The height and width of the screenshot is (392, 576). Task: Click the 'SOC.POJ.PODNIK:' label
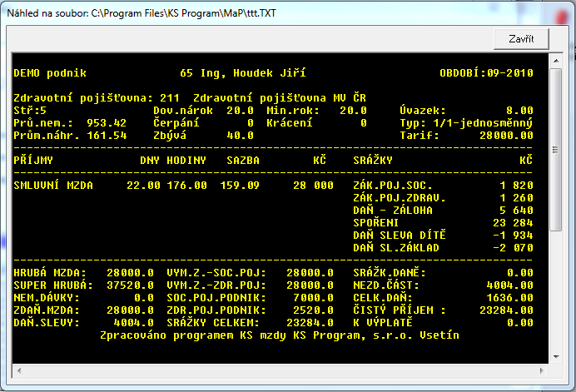point(216,298)
